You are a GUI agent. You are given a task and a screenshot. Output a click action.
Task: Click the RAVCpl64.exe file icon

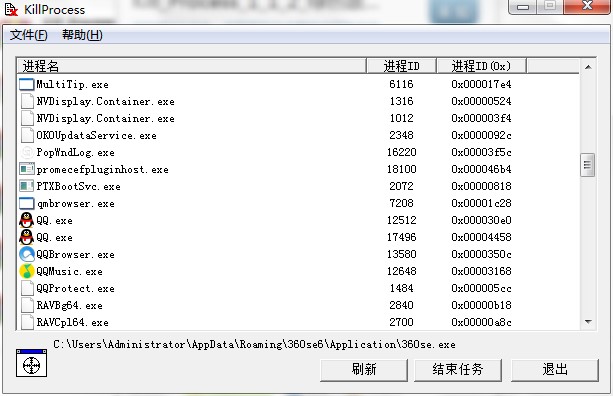coord(27,322)
